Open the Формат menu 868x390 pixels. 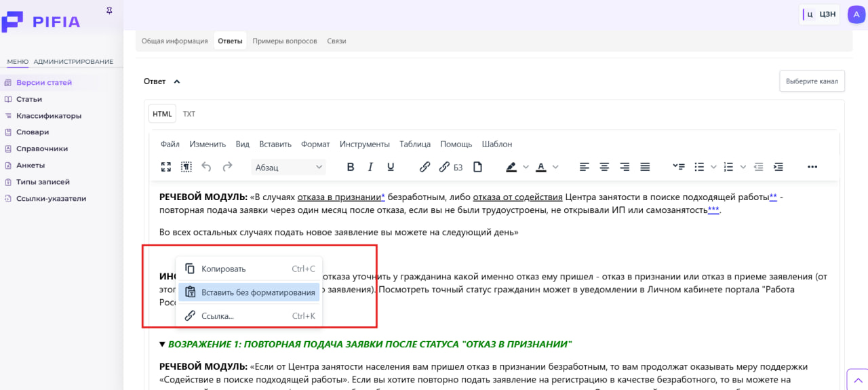pos(315,144)
